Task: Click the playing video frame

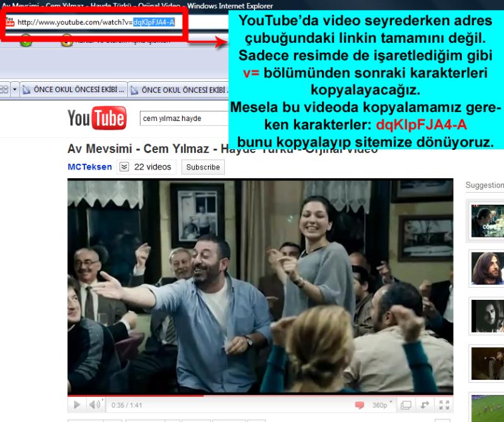Action: tap(260, 286)
